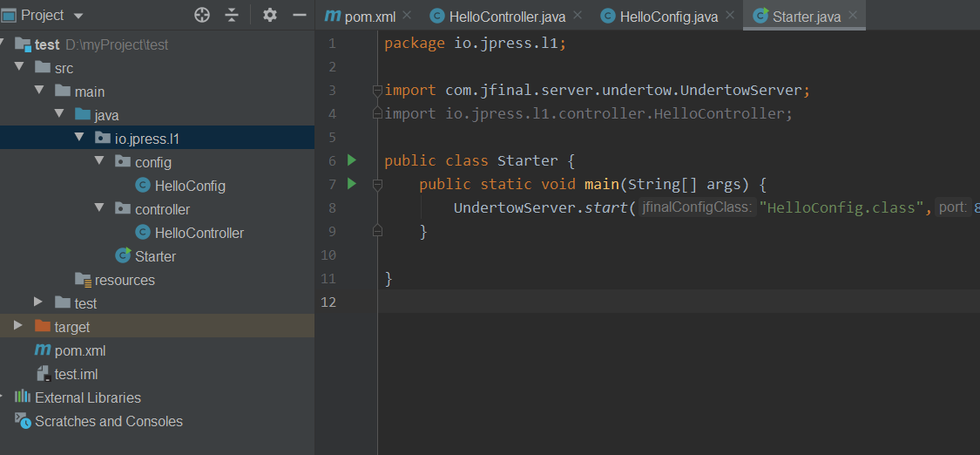Click the class name Starter in code
The height and width of the screenshot is (455, 980).
pyautogui.click(x=528, y=161)
